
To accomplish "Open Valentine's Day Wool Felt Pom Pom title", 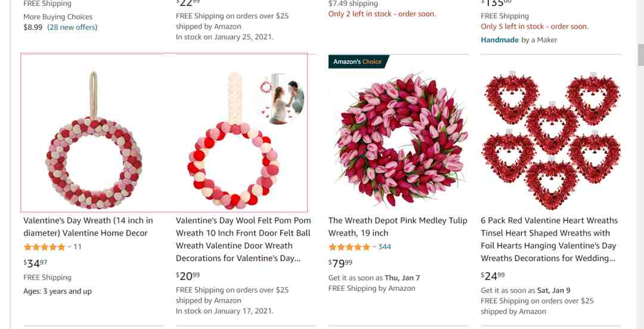I will coord(243,240).
